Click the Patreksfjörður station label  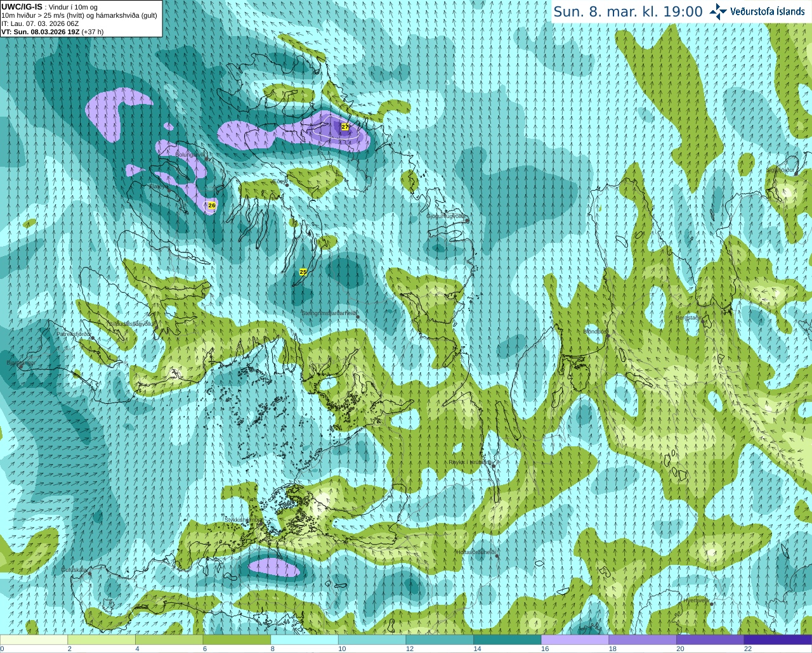click(x=74, y=333)
